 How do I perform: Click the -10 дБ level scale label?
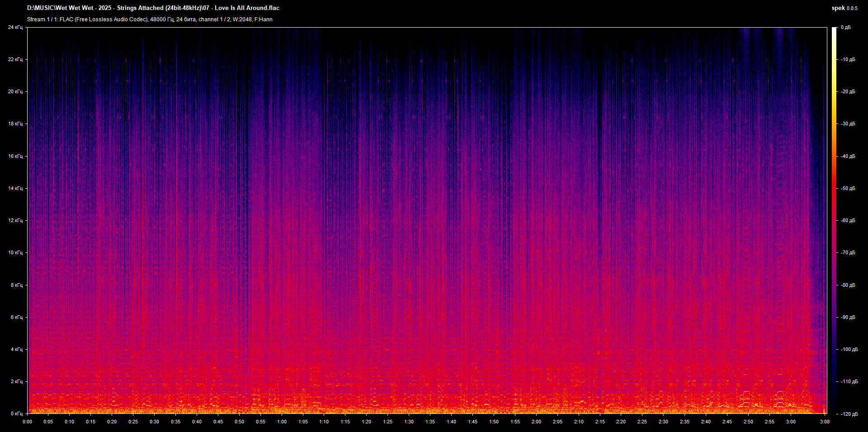(x=848, y=60)
